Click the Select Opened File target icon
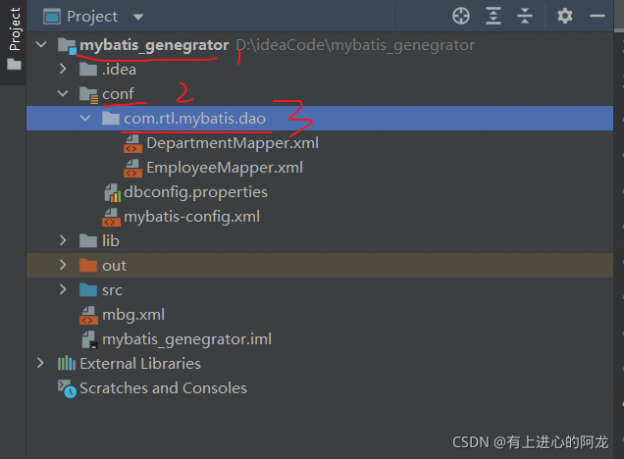The height and width of the screenshot is (459, 624). click(460, 16)
